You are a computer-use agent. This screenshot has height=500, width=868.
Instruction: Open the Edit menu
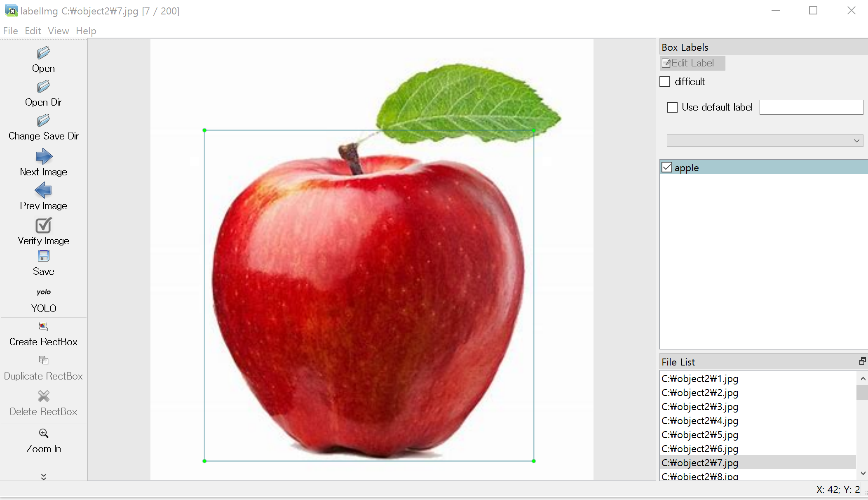pyautogui.click(x=33, y=31)
